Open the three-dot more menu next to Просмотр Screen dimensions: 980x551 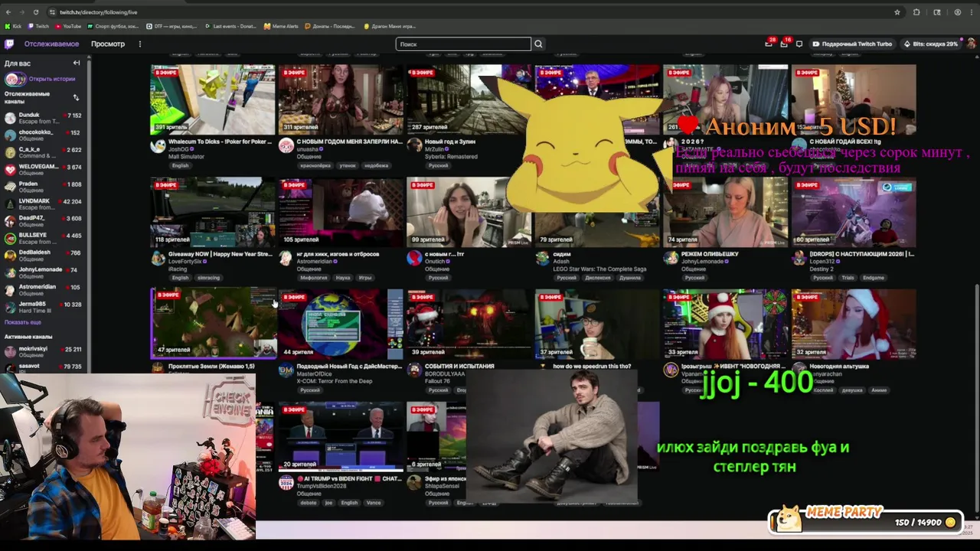(x=139, y=44)
